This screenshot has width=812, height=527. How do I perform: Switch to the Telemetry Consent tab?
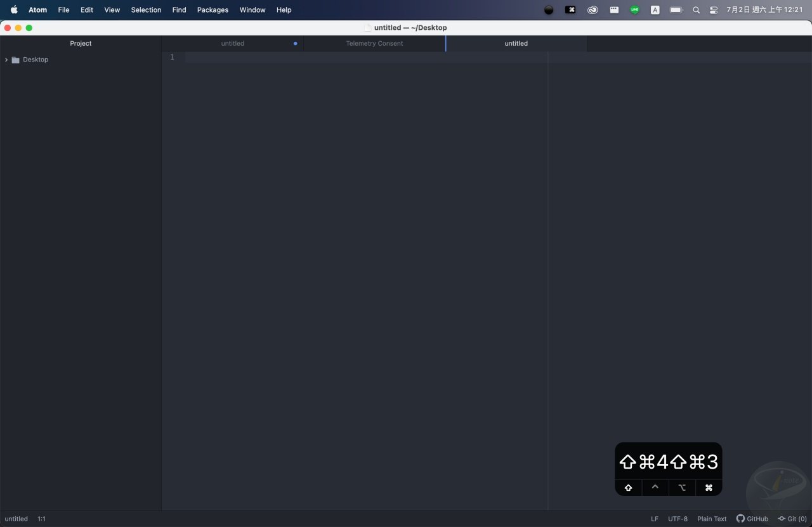tap(374, 43)
